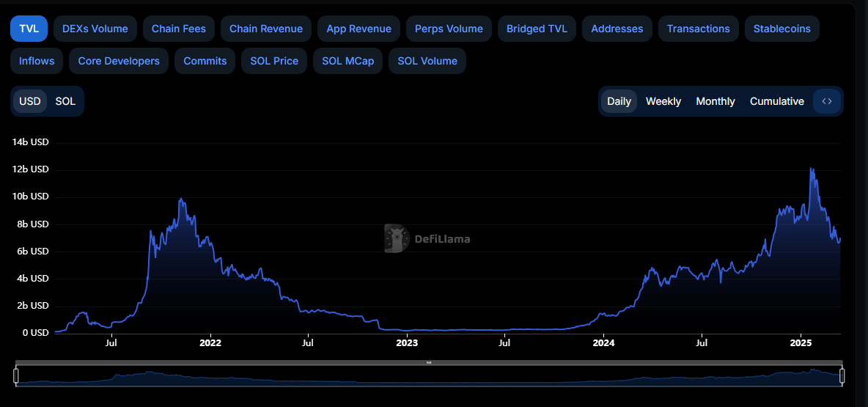This screenshot has width=868, height=407.
Task: Show Core Developers on the chart
Action: [119, 61]
